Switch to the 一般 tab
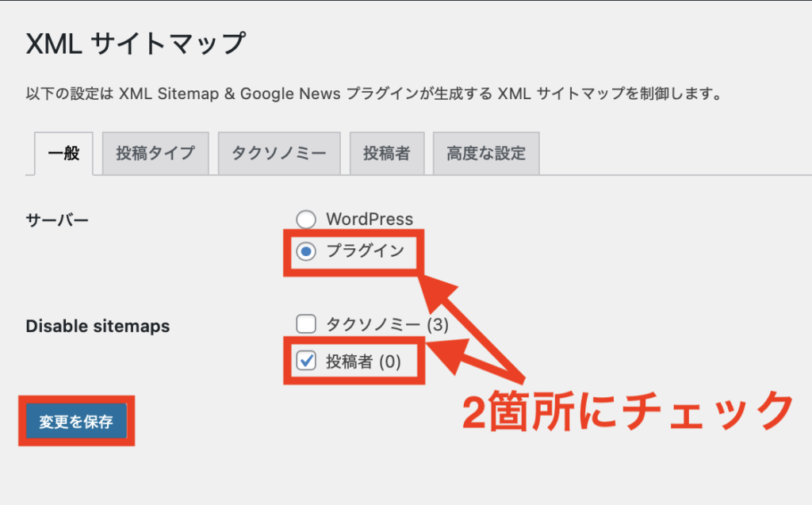The width and height of the screenshot is (812, 505). click(63, 153)
